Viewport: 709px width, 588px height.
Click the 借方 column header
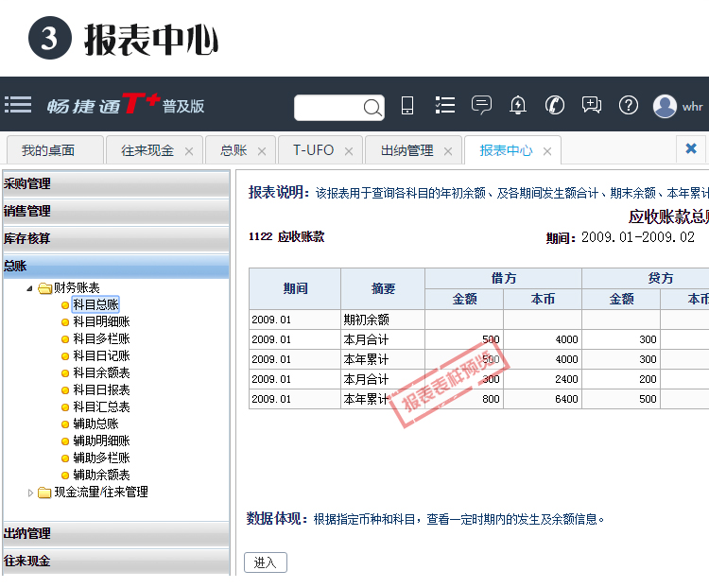coord(503,278)
